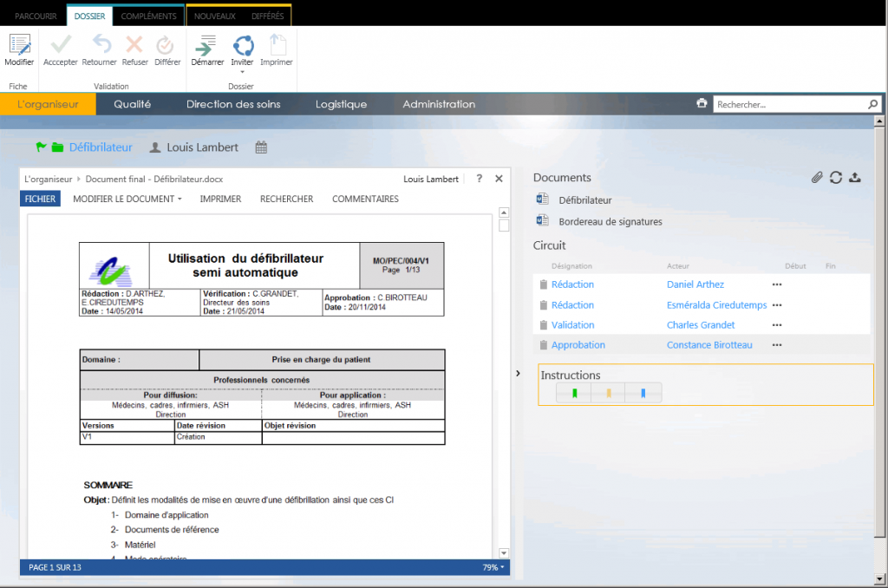Click the upload document icon

pyautogui.click(x=855, y=178)
